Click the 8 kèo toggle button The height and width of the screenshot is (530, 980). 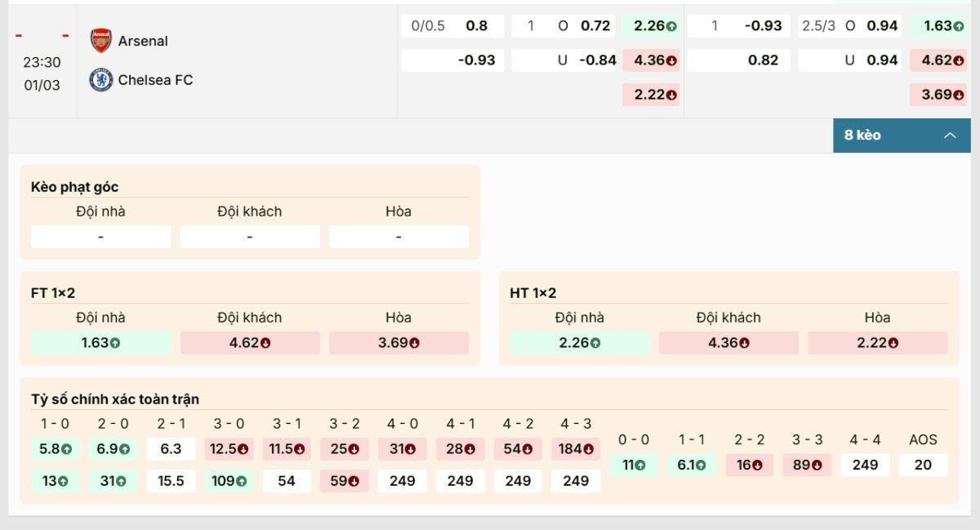[896, 136]
